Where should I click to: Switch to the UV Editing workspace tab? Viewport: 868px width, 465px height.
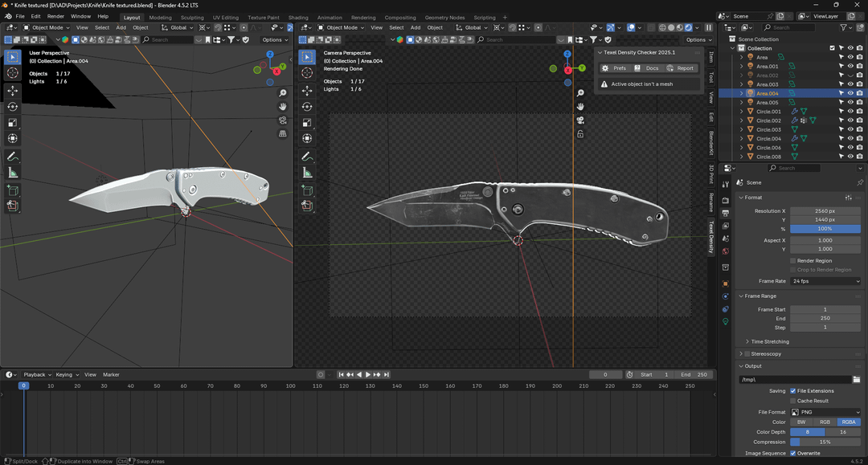(x=225, y=17)
